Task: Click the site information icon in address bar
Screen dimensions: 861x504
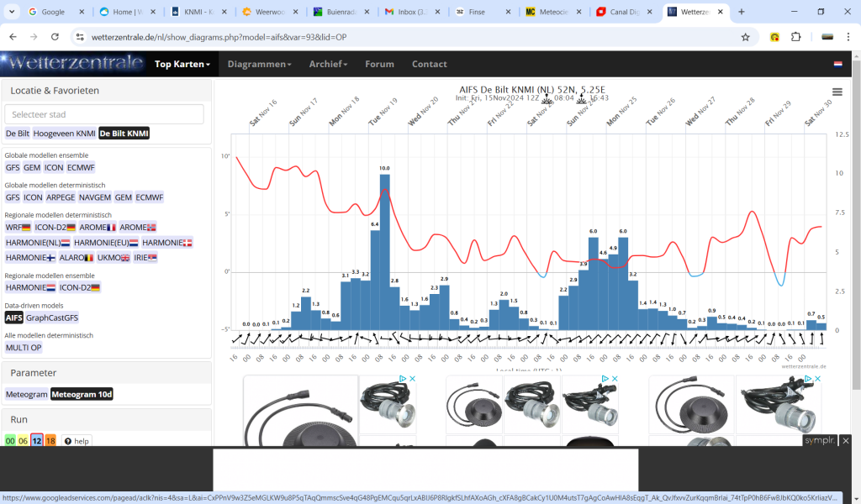Action: 80,37
